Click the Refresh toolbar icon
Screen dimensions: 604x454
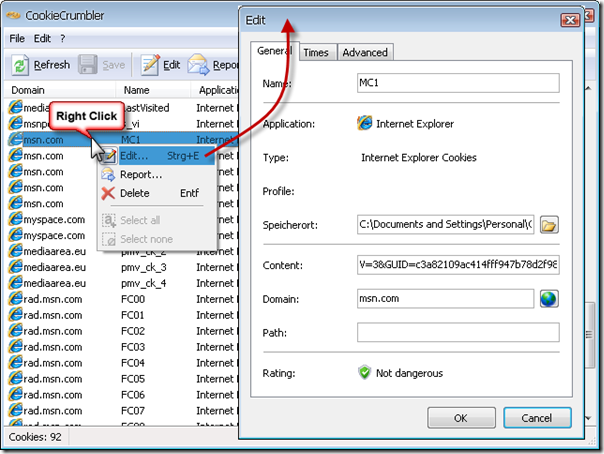20,65
